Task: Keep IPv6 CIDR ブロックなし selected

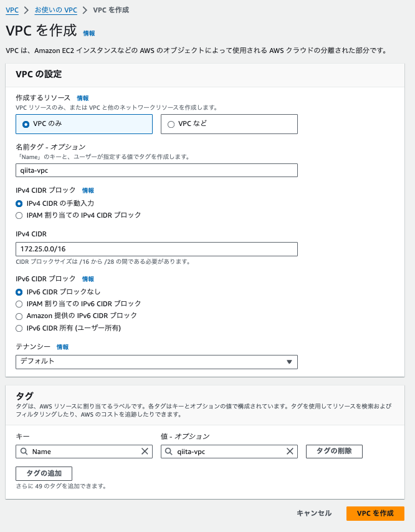Action: (19, 291)
